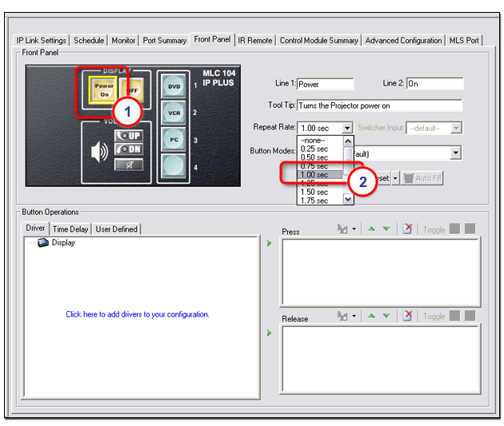The height and width of the screenshot is (426, 504).
Task: Open Press add-operation dropdown arrow
Action: [x=354, y=229]
